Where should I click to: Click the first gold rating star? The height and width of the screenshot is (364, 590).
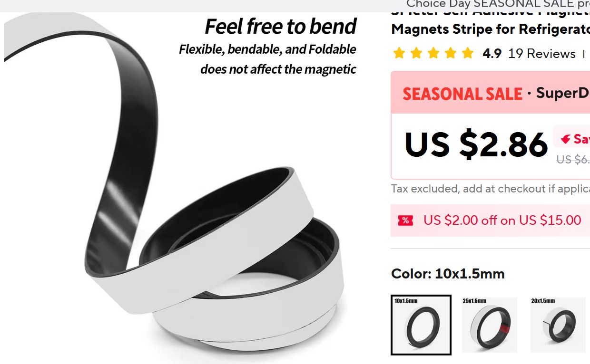tap(399, 53)
